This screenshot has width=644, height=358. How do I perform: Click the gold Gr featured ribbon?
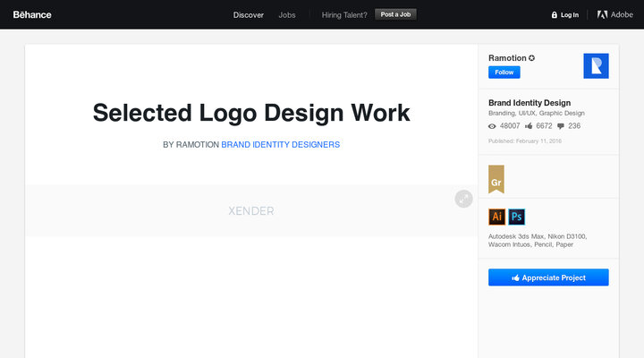[496, 179]
